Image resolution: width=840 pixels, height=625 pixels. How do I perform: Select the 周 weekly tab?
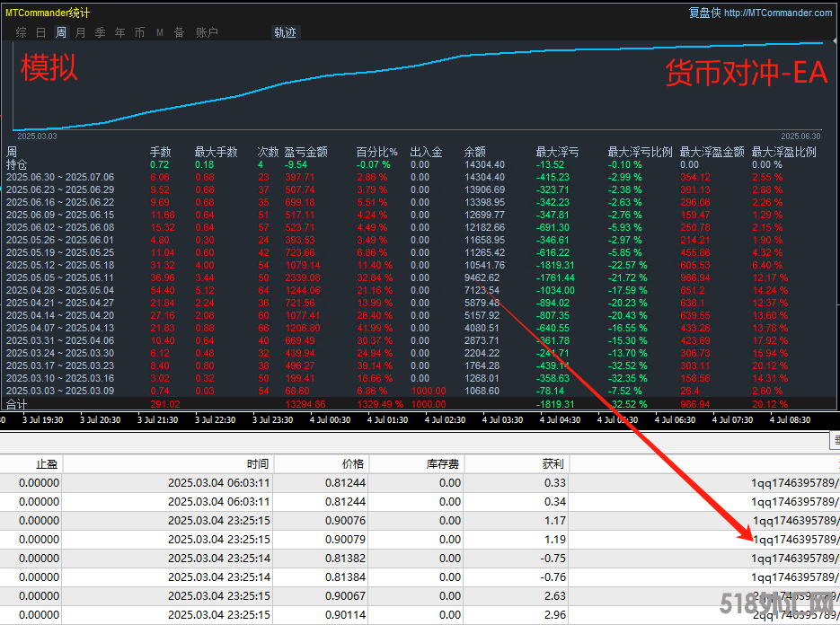pyautogui.click(x=60, y=32)
